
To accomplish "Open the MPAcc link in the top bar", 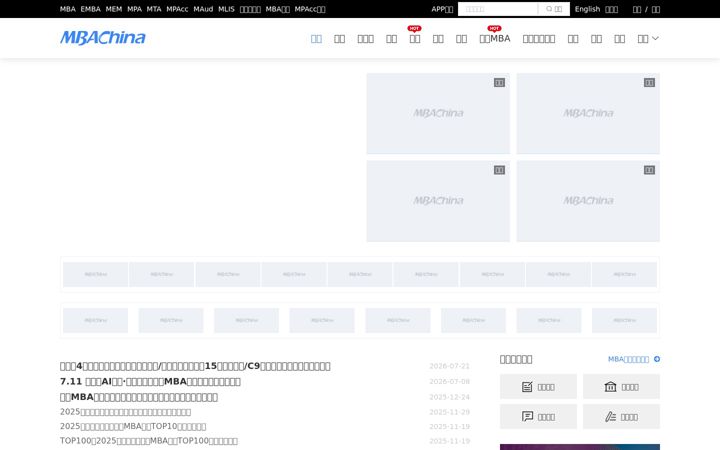I will tap(177, 9).
